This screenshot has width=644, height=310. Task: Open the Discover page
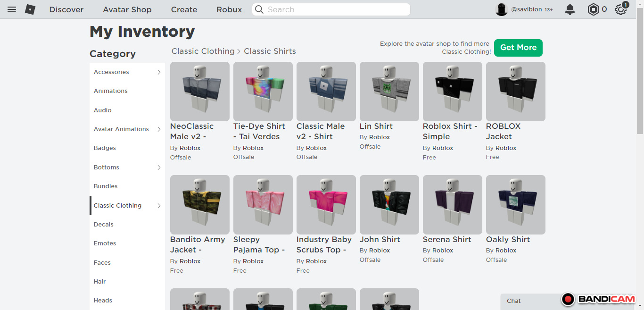pyautogui.click(x=66, y=9)
